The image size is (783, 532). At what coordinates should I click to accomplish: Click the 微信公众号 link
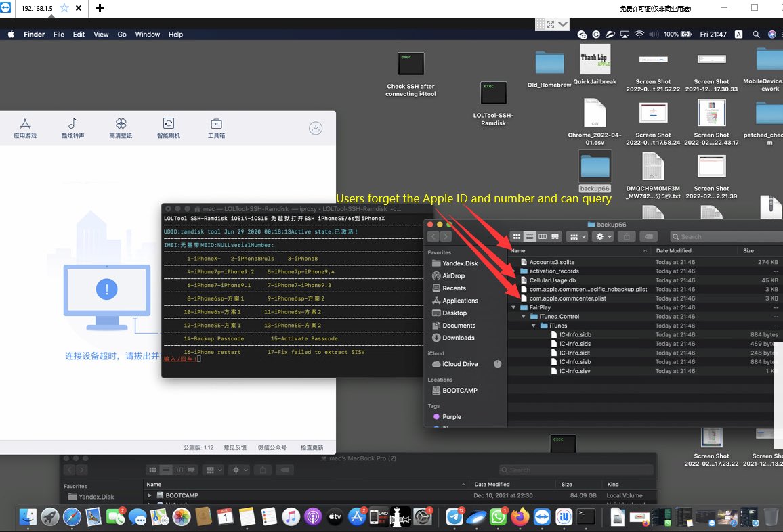(272, 447)
